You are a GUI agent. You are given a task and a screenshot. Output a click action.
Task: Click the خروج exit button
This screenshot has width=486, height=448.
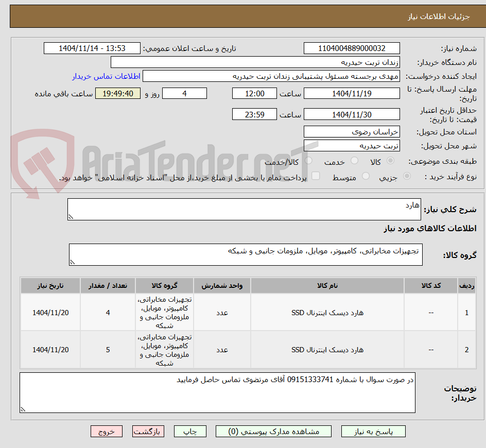pos(106,431)
